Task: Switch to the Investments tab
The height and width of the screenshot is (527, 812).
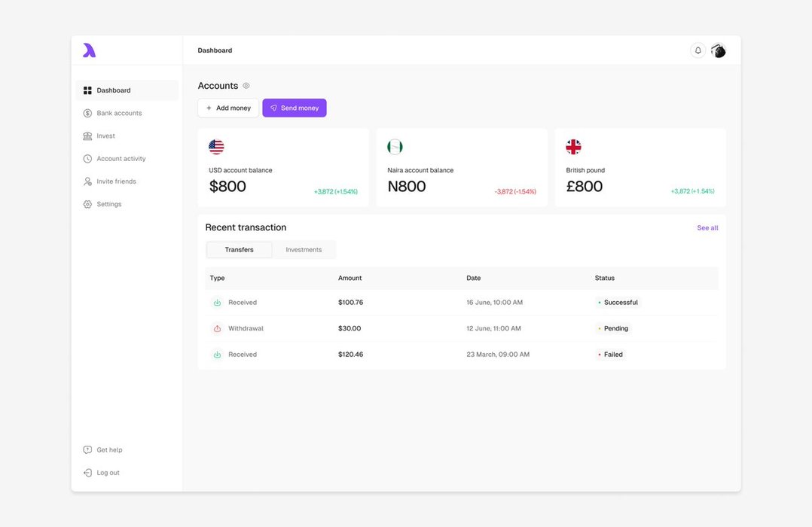Action: coord(304,250)
